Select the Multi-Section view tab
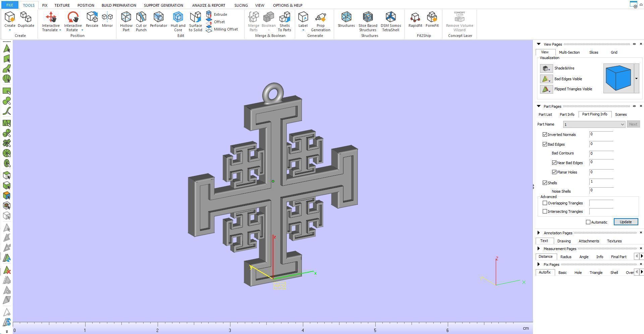This screenshot has width=644, height=334. click(x=569, y=52)
